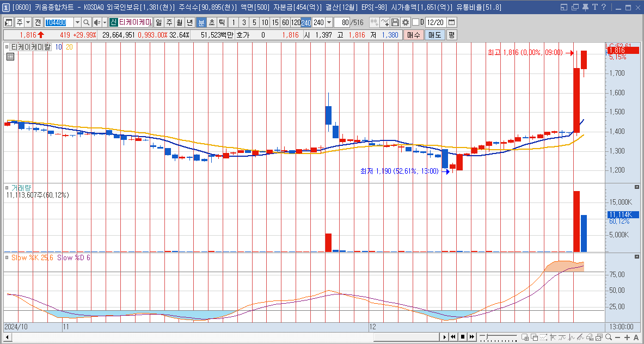Viewport: 644px width, 344px height.
Task: Click the horizontal chart scrollbar thumb
Action: point(406,337)
